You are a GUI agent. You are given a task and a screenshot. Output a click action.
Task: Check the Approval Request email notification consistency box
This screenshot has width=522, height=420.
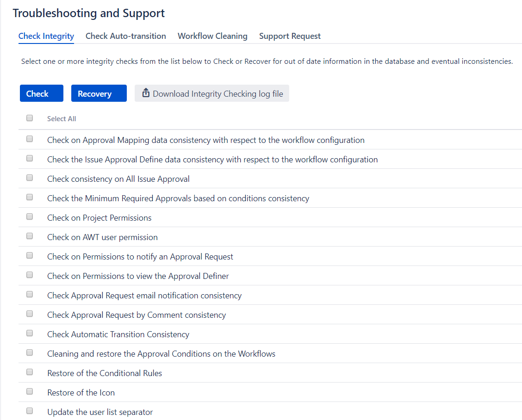[x=30, y=294]
